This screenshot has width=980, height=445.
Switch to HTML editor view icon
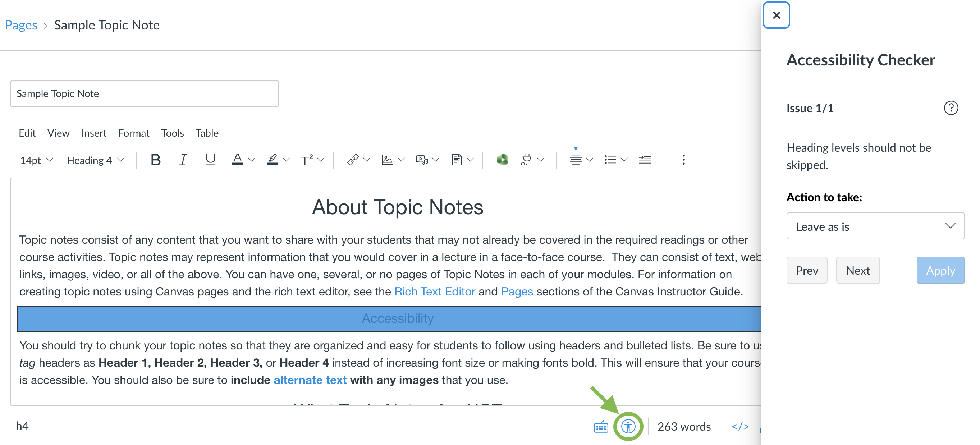(x=740, y=427)
